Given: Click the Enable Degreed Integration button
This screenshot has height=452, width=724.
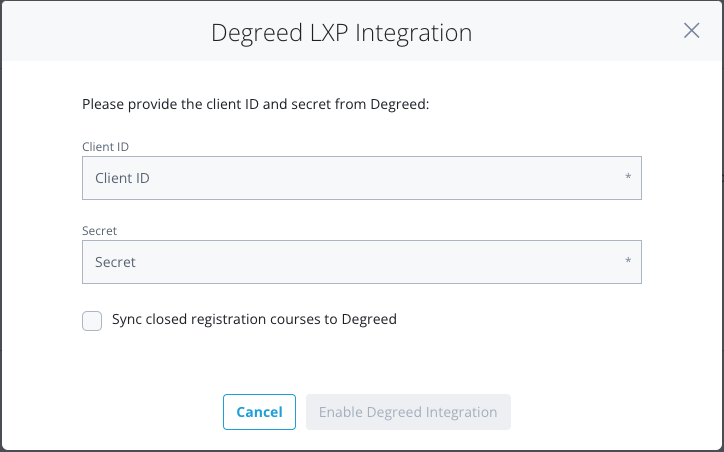Looking at the screenshot, I should tap(408, 412).
